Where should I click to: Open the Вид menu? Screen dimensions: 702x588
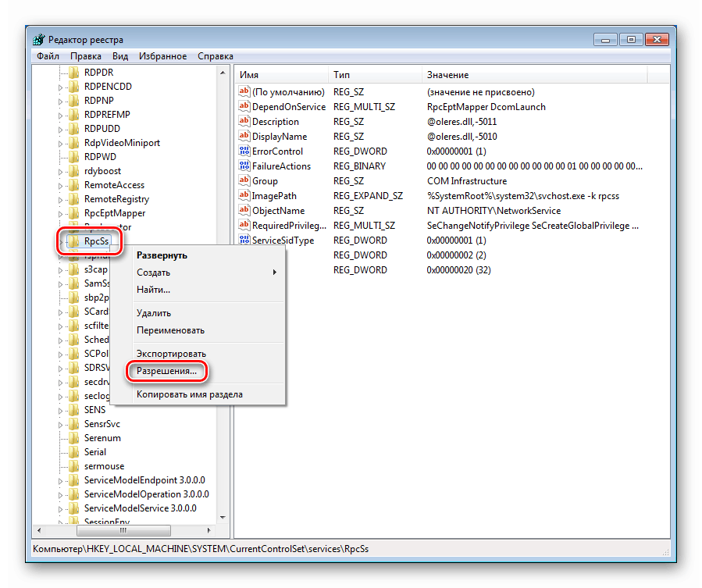pos(120,56)
